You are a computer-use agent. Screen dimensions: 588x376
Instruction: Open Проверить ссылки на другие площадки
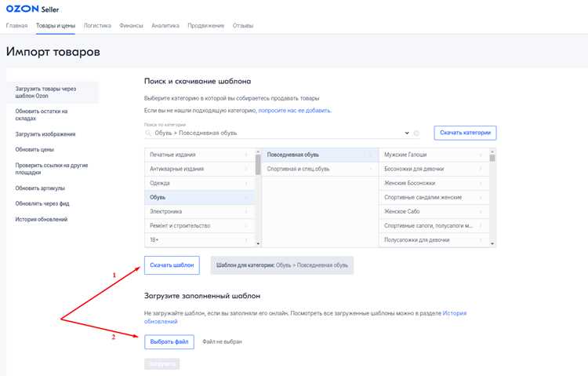tap(52, 169)
